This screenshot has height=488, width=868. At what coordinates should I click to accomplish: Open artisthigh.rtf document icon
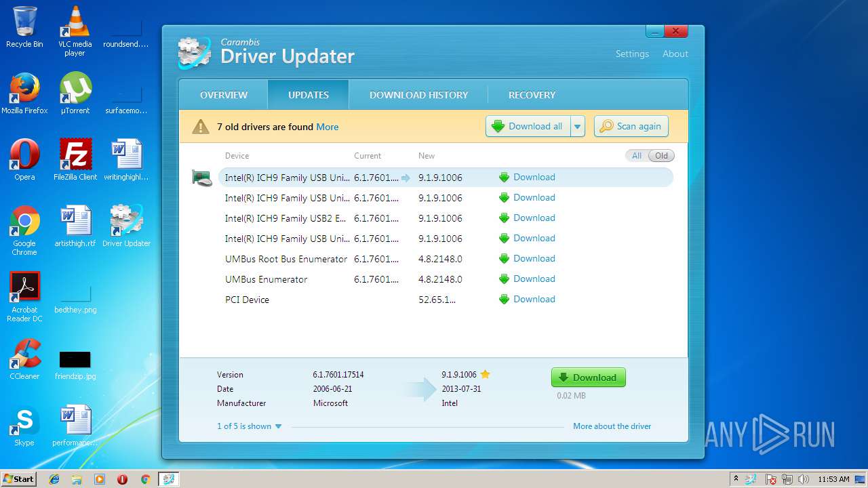[x=75, y=226]
